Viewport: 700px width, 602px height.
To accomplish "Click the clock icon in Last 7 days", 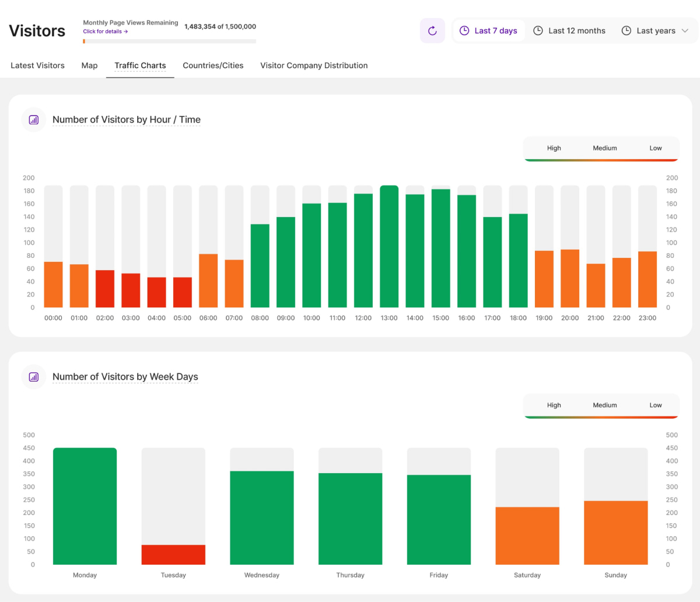I will (464, 31).
